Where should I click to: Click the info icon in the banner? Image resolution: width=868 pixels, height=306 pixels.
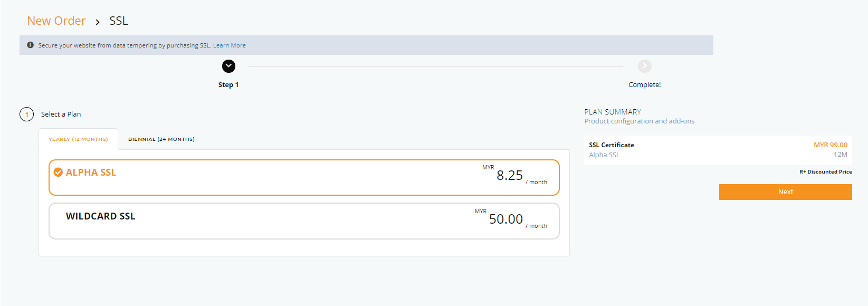(x=30, y=45)
